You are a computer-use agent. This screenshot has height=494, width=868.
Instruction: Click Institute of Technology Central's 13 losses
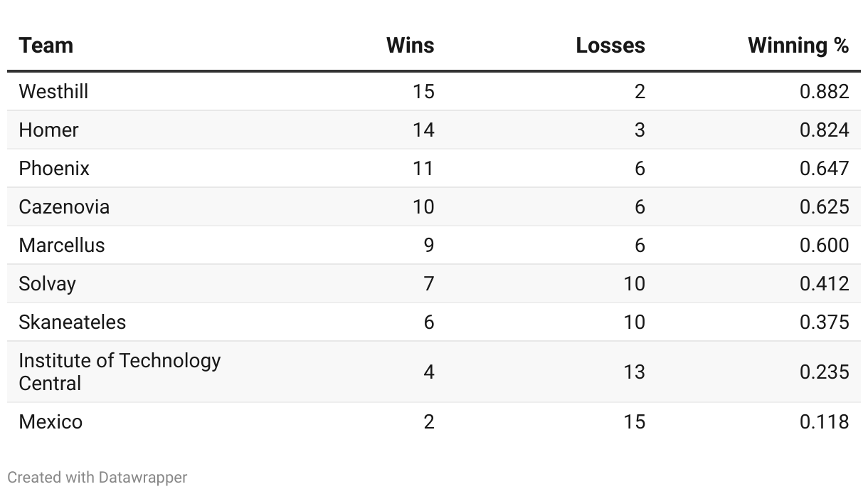pyautogui.click(x=634, y=372)
